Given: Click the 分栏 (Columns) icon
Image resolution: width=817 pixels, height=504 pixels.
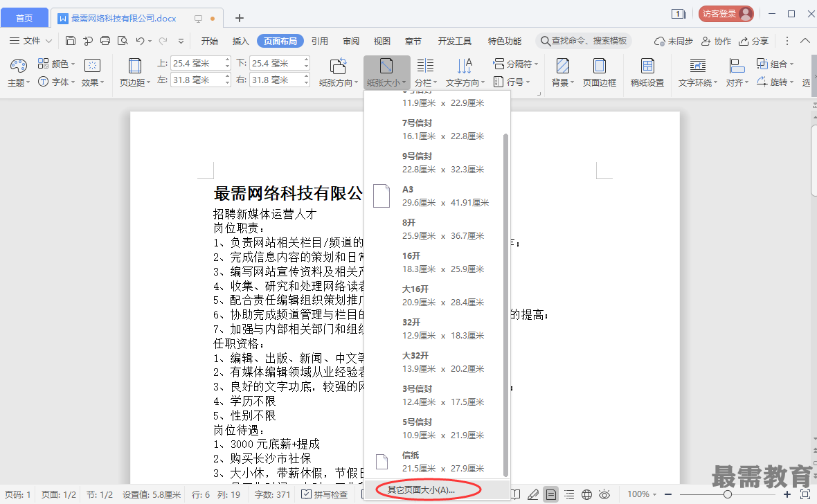Looking at the screenshot, I should [x=425, y=66].
